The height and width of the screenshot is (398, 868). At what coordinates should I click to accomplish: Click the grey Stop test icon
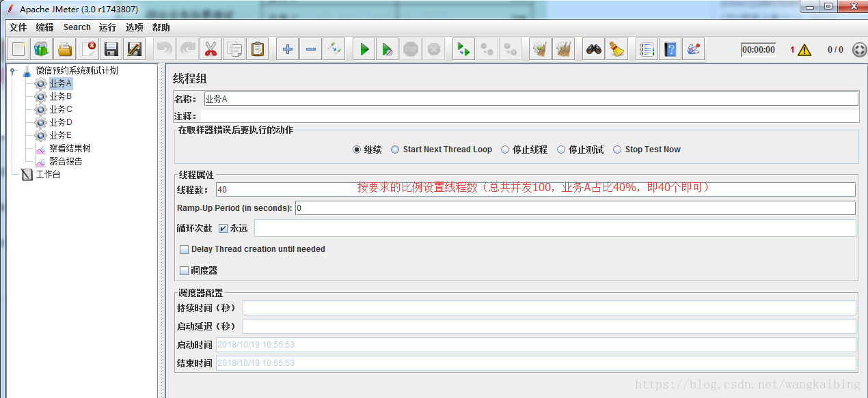(x=411, y=49)
